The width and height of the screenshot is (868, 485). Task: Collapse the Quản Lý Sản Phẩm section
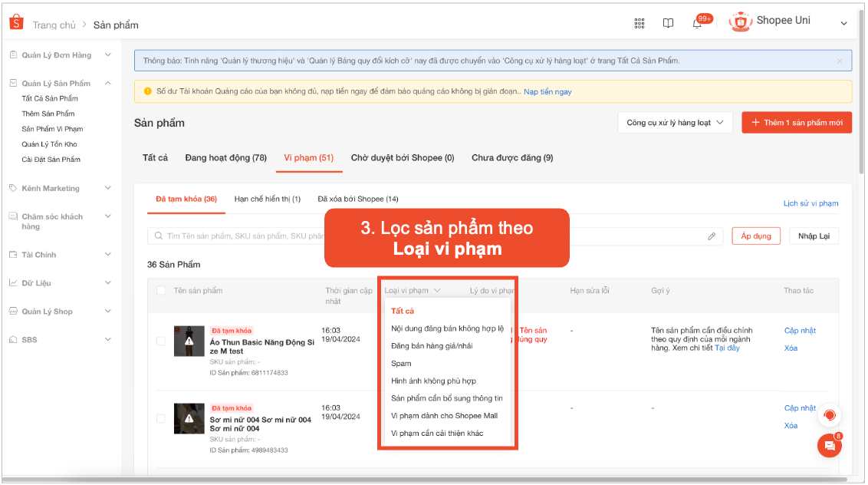coord(108,83)
